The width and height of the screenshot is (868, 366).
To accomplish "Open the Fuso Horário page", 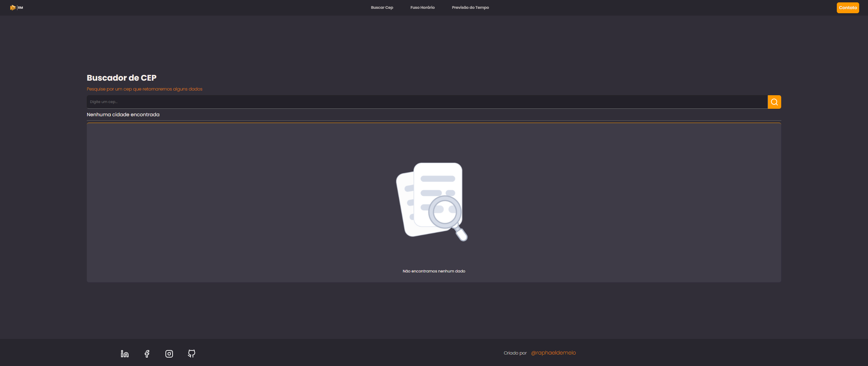I will pyautogui.click(x=422, y=7).
